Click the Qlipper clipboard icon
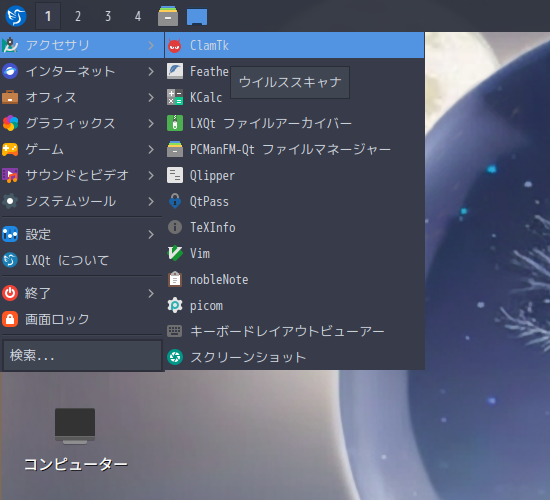550x500 pixels. (175, 175)
